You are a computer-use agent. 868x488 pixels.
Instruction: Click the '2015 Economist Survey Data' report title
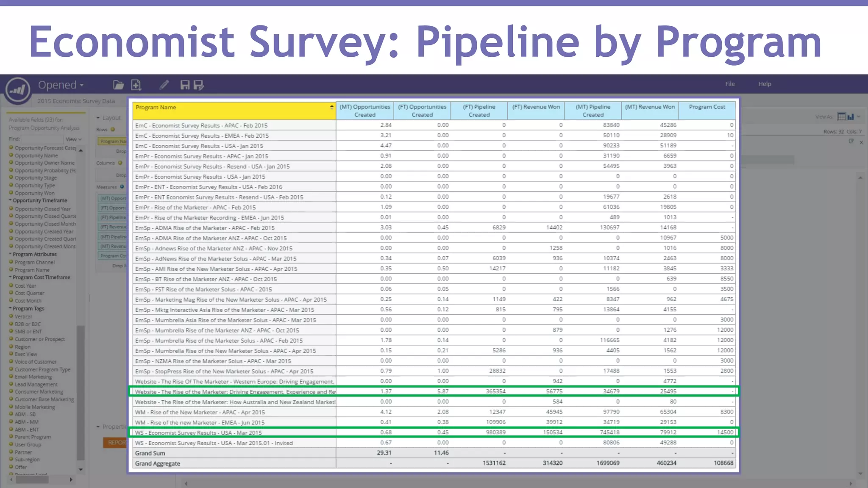(x=76, y=101)
